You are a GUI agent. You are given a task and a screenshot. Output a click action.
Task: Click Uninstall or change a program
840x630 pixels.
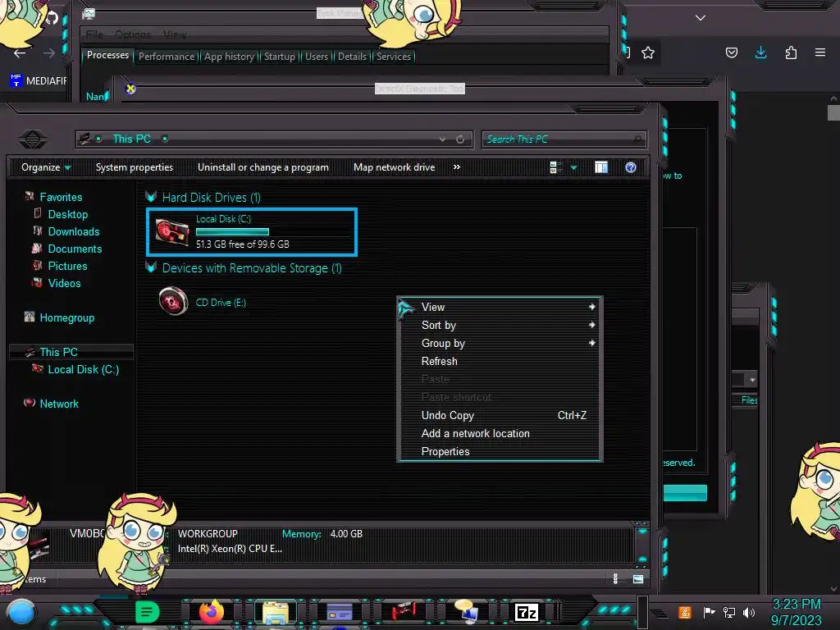263,167
